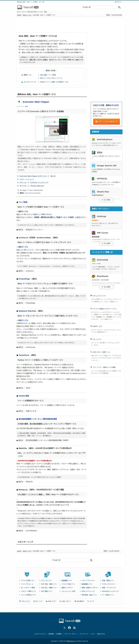Open the ウェブ魚拓 service link
Image resolution: width=139 pixels, height=644 pixels.
click(x=23, y=202)
